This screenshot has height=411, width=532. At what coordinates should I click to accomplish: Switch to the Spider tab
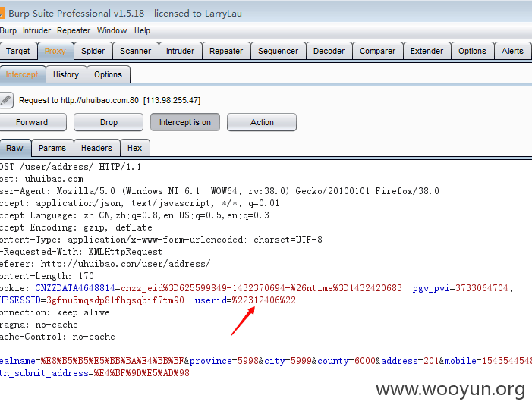pos(93,52)
